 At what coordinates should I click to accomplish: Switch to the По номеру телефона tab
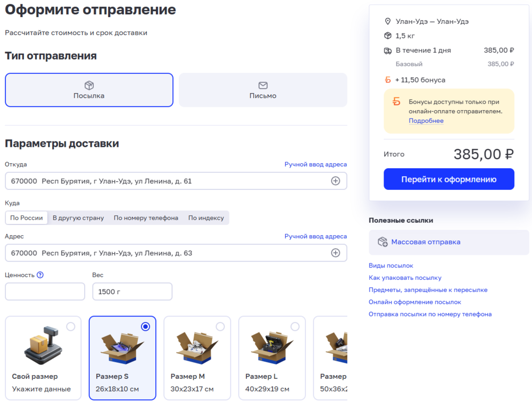pos(146,218)
